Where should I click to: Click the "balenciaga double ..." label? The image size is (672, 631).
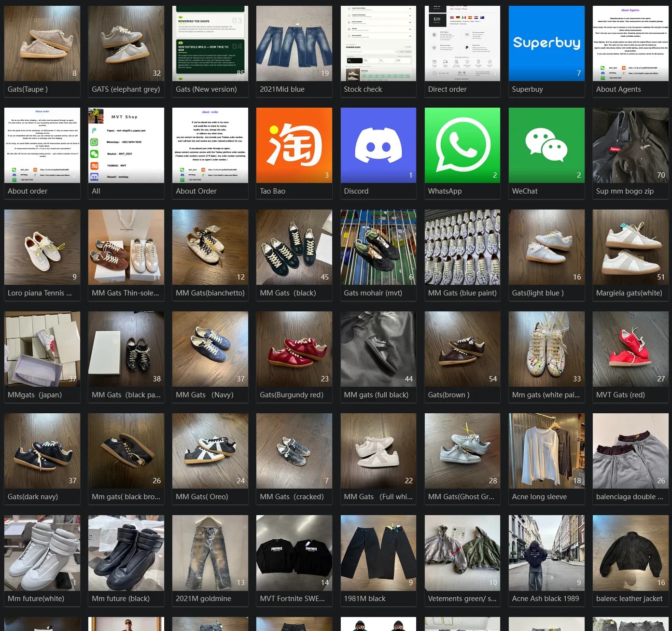point(630,497)
